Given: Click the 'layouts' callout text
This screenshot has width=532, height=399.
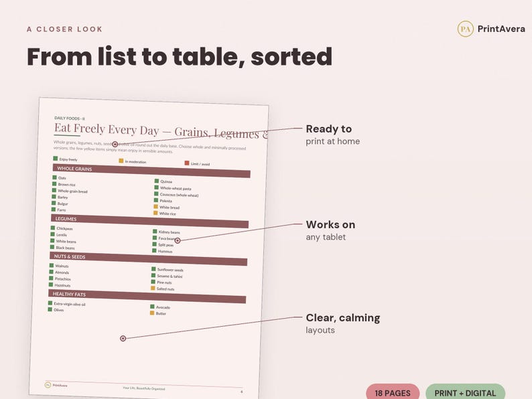Looking at the screenshot, I should [x=320, y=330].
